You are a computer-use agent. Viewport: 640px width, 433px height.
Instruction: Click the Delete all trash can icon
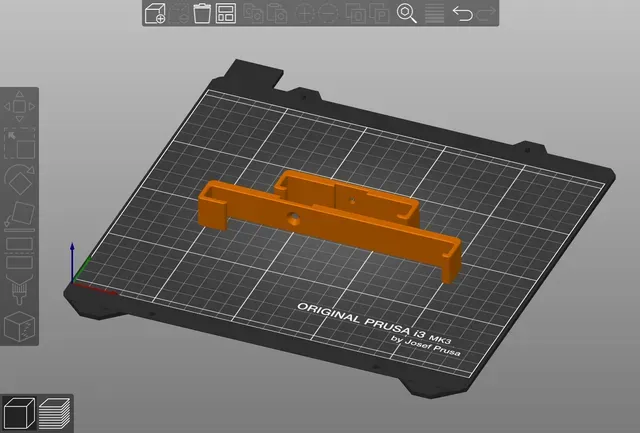point(202,13)
